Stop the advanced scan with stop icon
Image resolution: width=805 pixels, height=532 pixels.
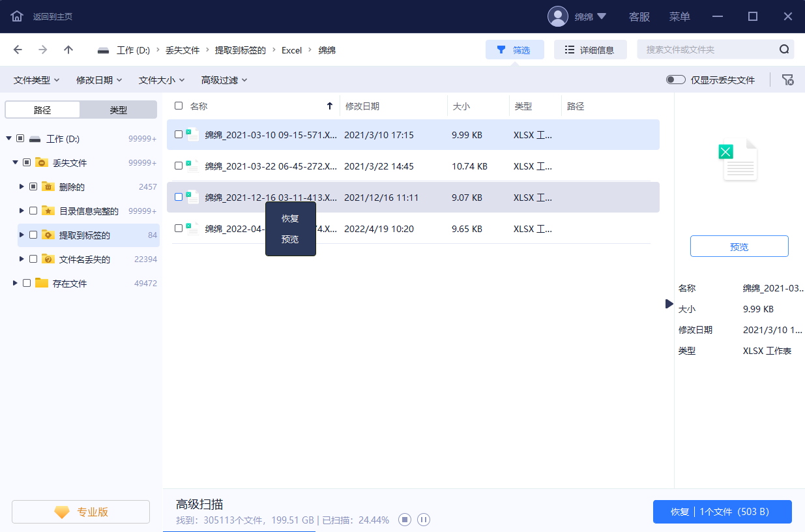coord(405,520)
